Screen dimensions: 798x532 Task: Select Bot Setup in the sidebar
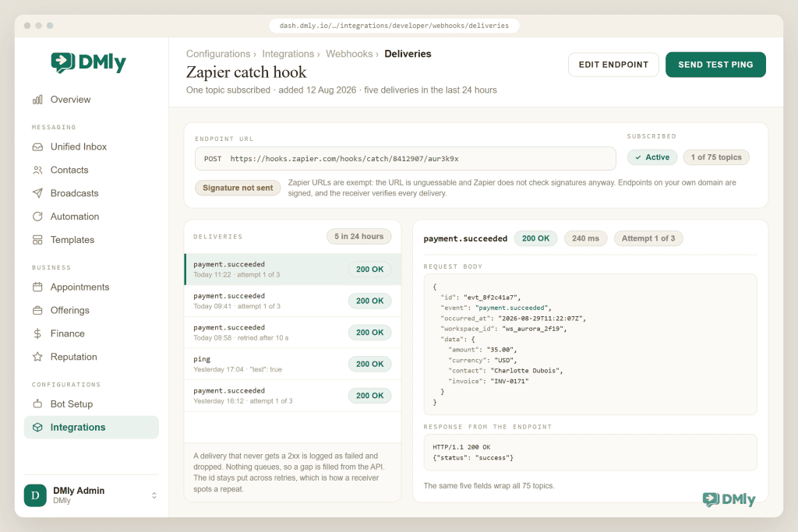tap(92, 404)
